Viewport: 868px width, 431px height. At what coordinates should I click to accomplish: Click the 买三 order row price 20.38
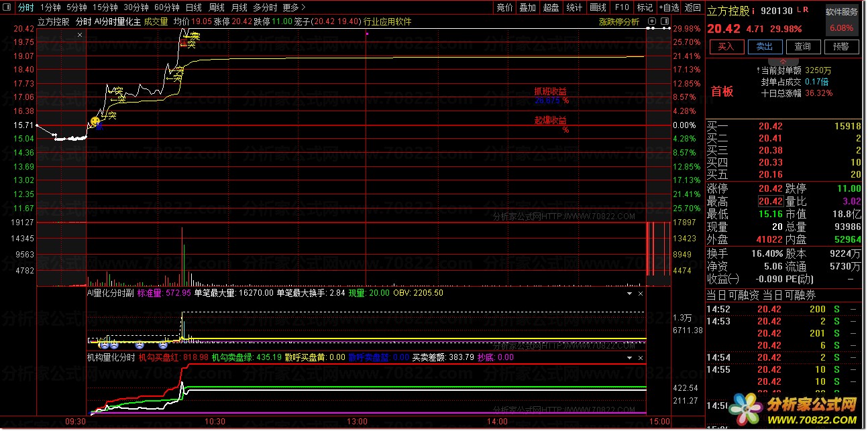pos(770,150)
